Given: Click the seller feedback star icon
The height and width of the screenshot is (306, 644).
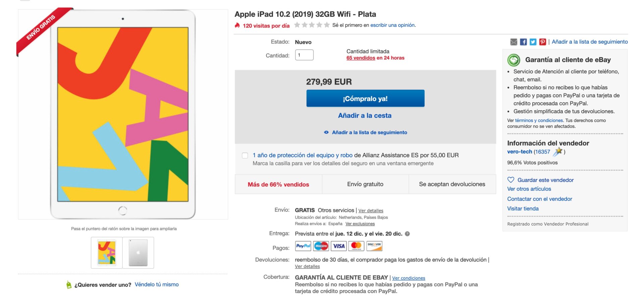Looking at the screenshot, I should click(x=558, y=152).
